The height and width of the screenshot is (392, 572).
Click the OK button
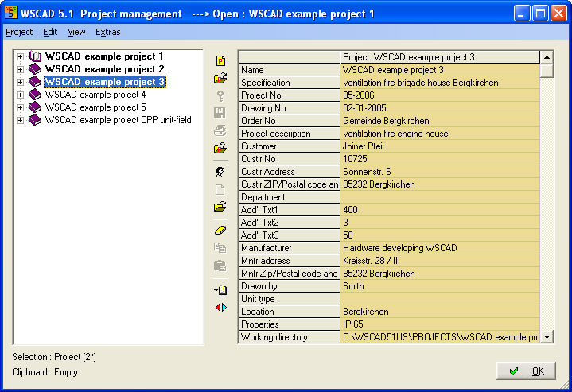click(x=526, y=371)
